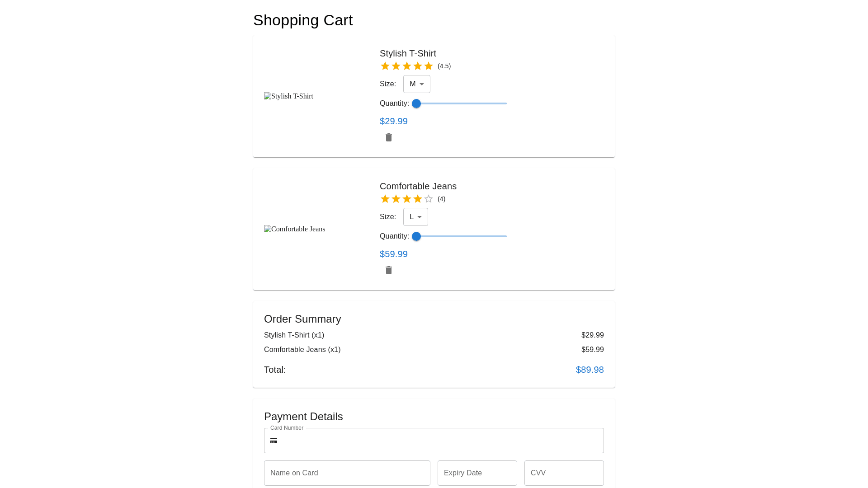Click the credit card icon in Card Number
The height and width of the screenshot is (488, 868).
click(274, 441)
